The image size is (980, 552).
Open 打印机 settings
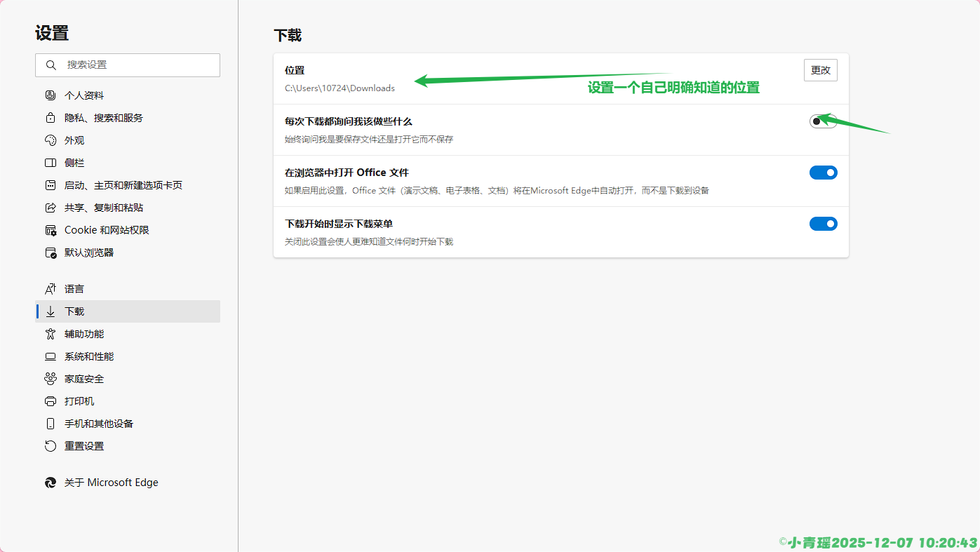click(128, 401)
